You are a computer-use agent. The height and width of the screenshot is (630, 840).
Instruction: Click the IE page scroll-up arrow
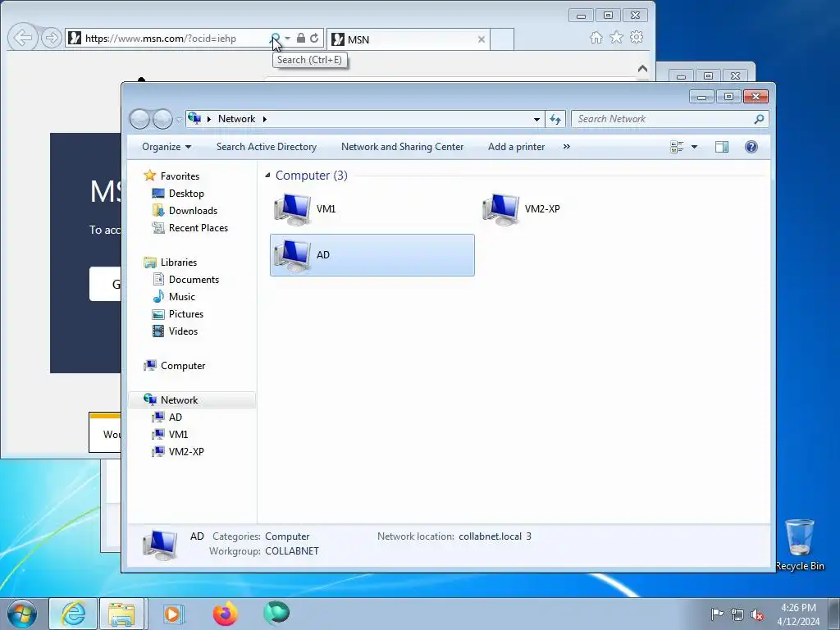(642, 69)
